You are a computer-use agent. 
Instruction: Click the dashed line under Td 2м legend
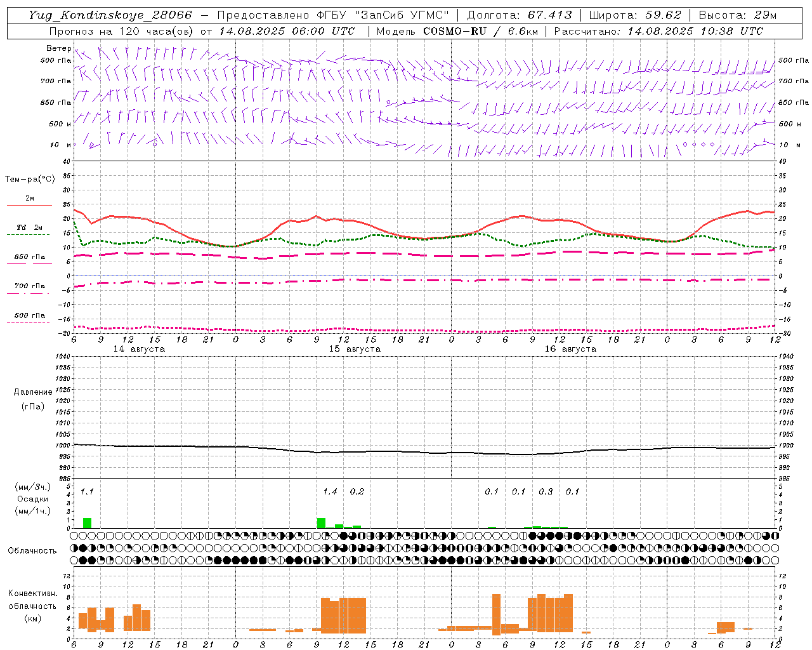click(29, 235)
